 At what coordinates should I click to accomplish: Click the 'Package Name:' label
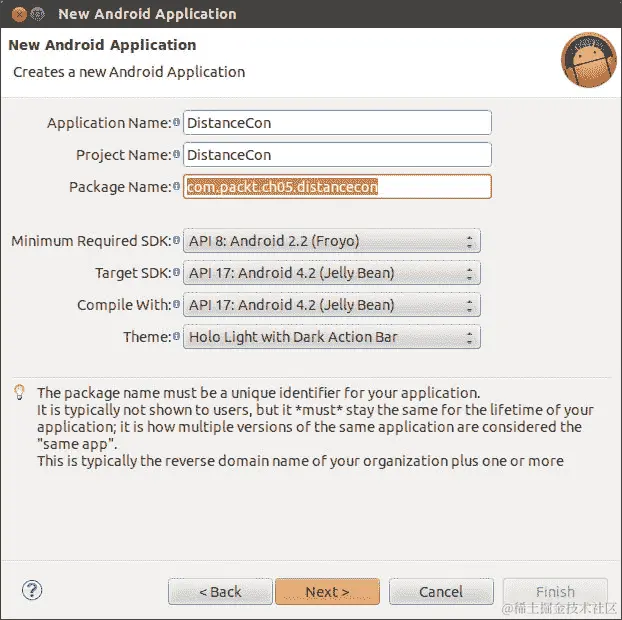[121, 187]
